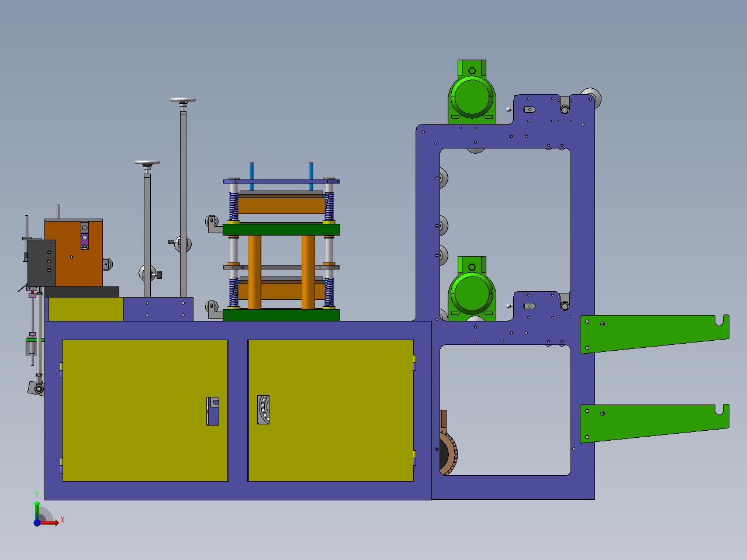Click the top blue plate of the press
The image size is (747, 560).
[x=281, y=181]
